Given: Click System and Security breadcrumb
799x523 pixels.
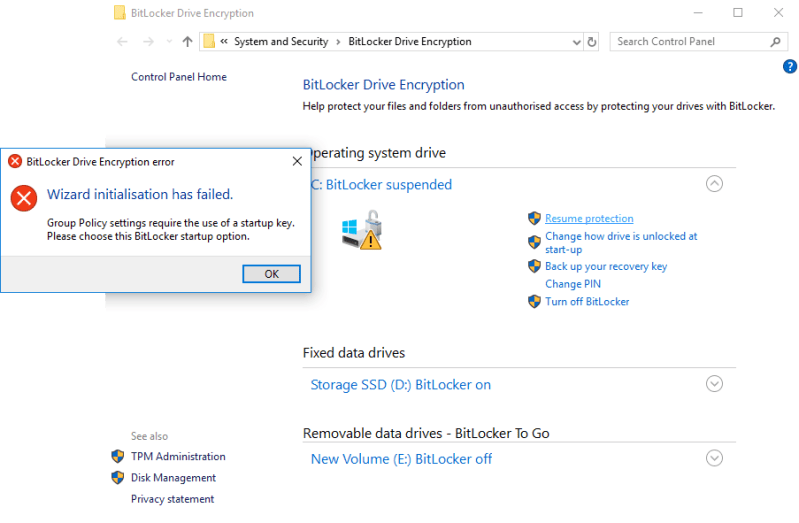Looking at the screenshot, I should (x=281, y=42).
